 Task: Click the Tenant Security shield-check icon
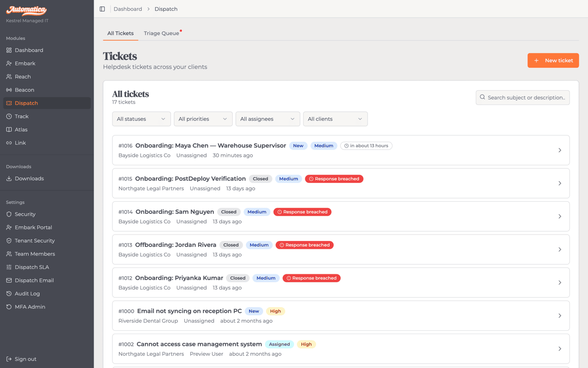click(x=9, y=241)
